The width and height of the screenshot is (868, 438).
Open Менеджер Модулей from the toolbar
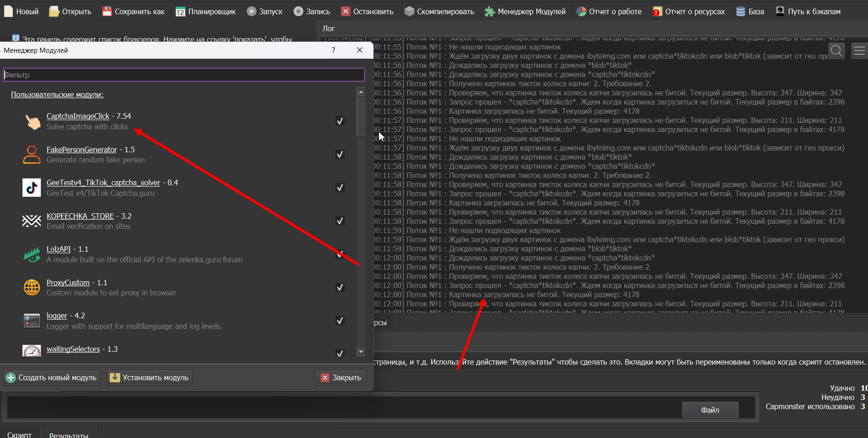tap(525, 11)
